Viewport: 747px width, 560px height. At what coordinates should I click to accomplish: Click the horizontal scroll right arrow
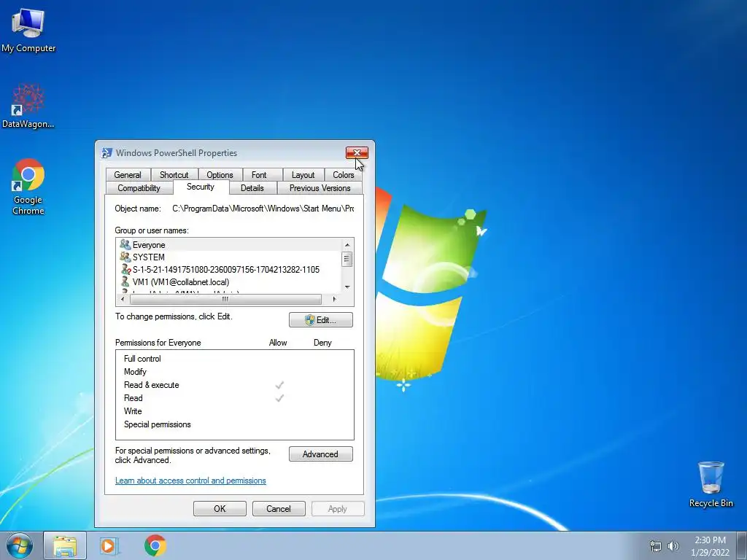pyautogui.click(x=334, y=299)
